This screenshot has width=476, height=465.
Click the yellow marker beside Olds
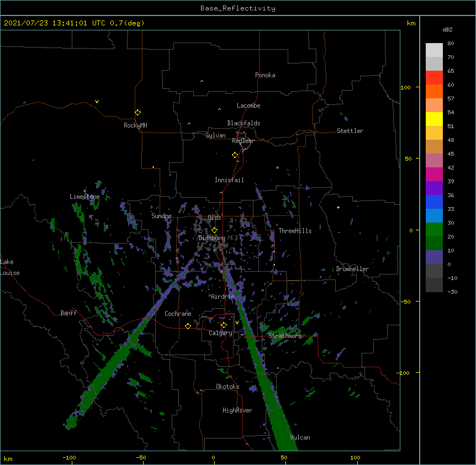(x=214, y=230)
